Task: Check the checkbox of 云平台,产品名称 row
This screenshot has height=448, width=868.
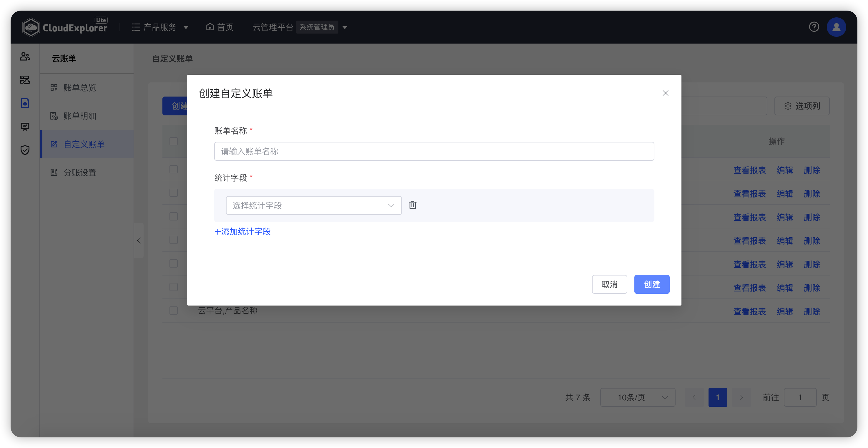Action: (174, 311)
